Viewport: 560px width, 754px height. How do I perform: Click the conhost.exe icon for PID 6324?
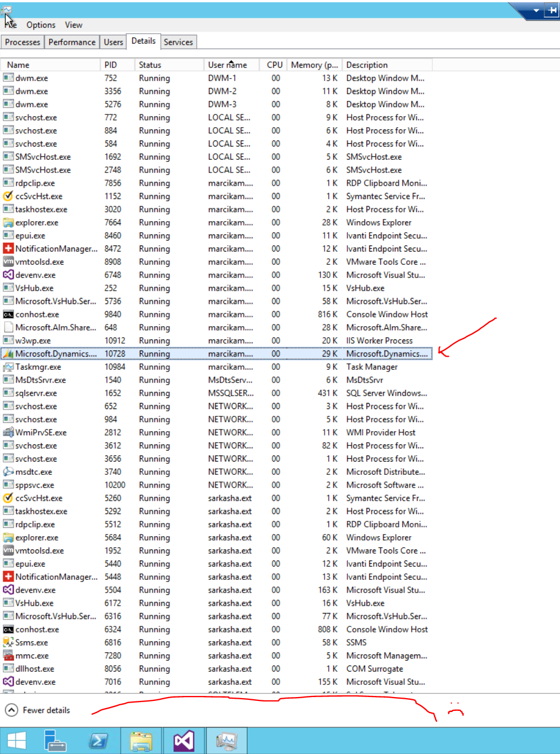8,629
